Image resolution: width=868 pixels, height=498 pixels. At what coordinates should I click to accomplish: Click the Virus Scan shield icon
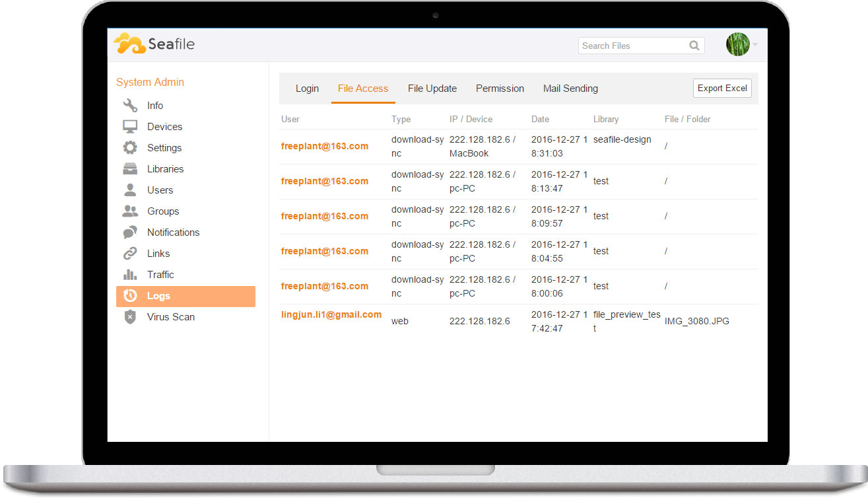point(130,317)
